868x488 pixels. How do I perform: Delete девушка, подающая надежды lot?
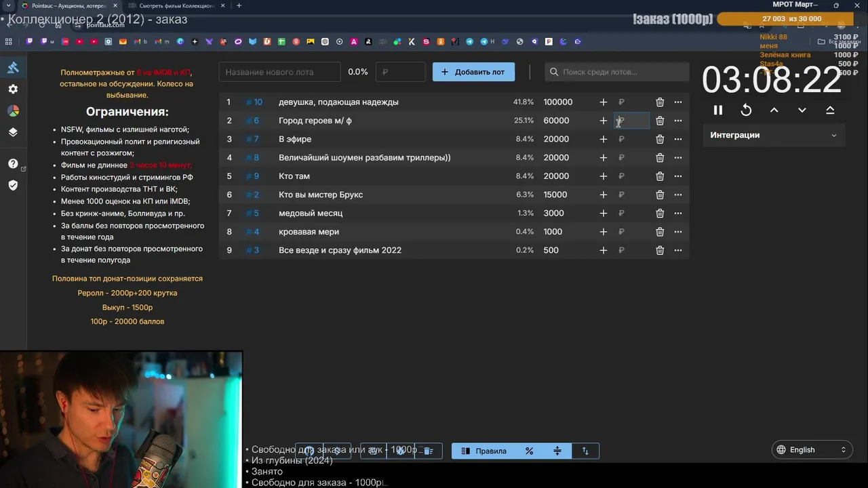tap(660, 102)
